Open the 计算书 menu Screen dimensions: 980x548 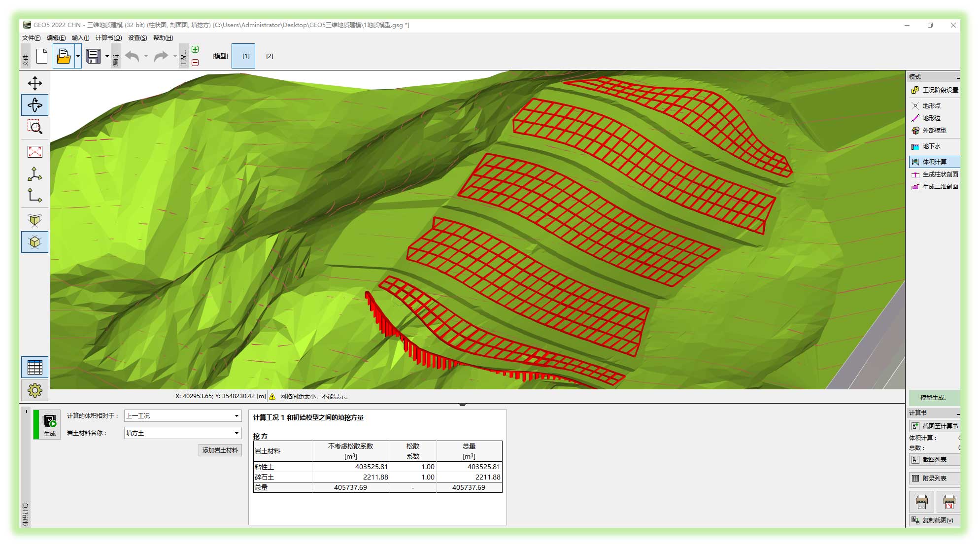pos(108,38)
